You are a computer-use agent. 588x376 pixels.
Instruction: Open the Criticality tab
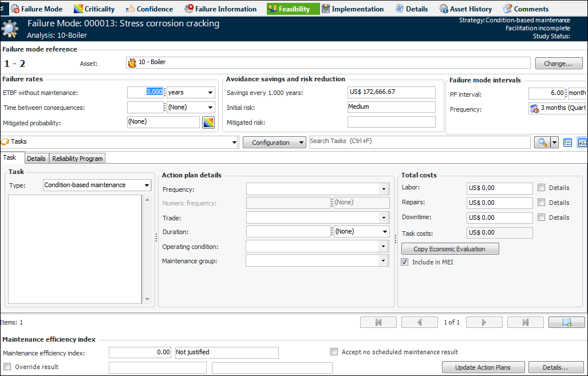pos(94,9)
